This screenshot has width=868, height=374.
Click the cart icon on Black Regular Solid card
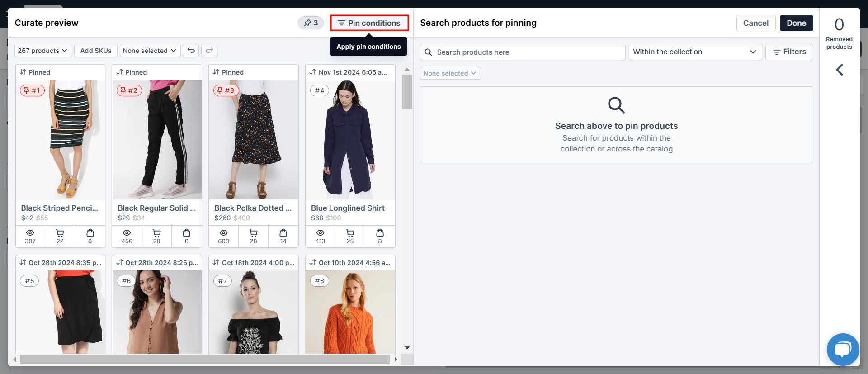tap(156, 233)
